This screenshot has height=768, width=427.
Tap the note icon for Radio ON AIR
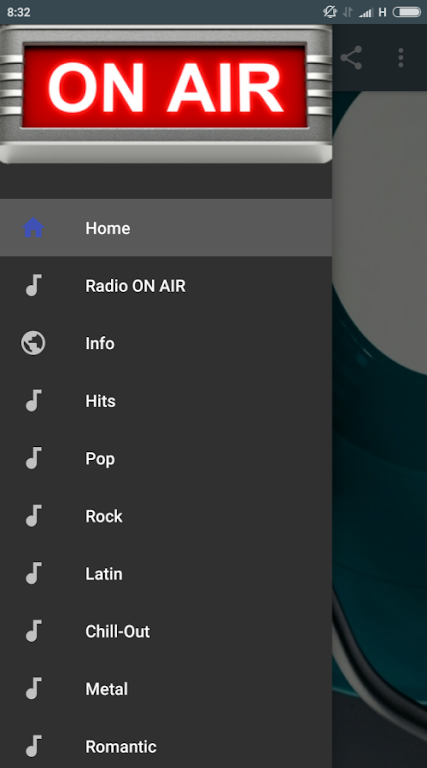[33, 286]
